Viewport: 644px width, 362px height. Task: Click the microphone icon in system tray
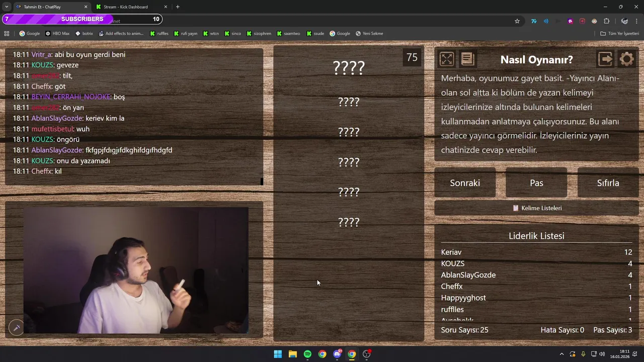[x=583, y=354]
